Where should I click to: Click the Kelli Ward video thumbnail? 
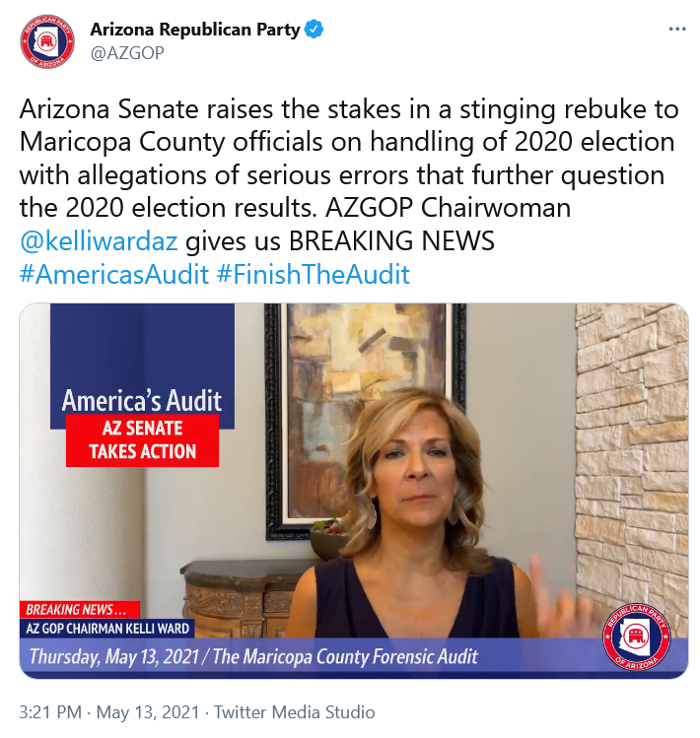point(354,491)
